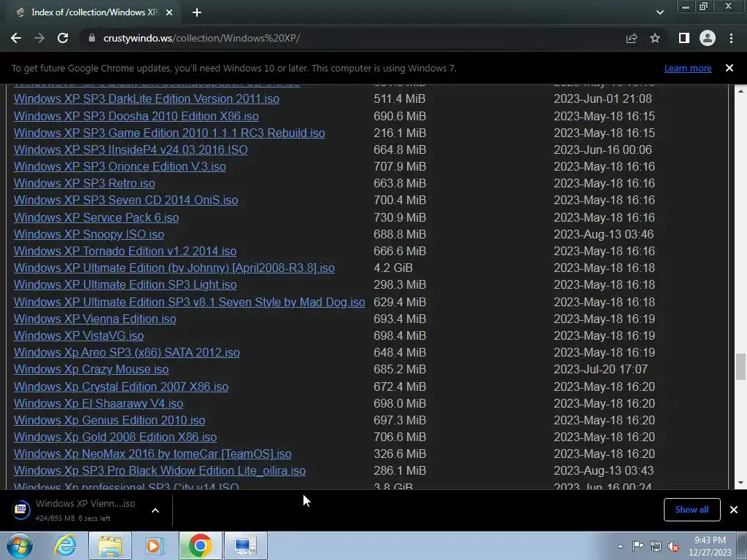
Task: Switch to the Chrome taskbar button
Action: pyautogui.click(x=200, y=545)
